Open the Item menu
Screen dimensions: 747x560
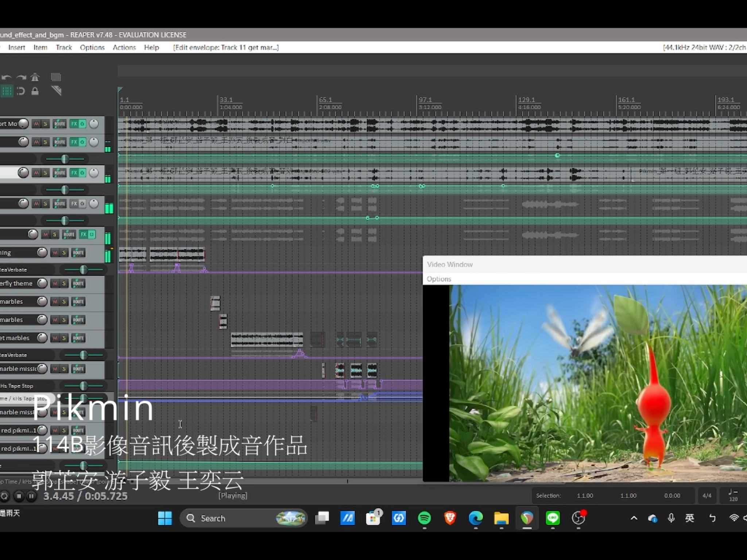pyautogui.click(x=40, y=47)
